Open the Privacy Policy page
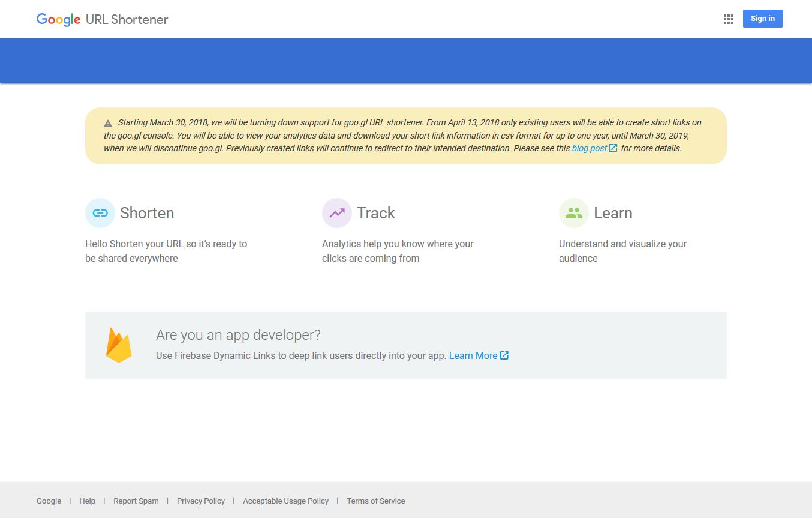This screenshot has height=518, width=812. coord(201,501)
